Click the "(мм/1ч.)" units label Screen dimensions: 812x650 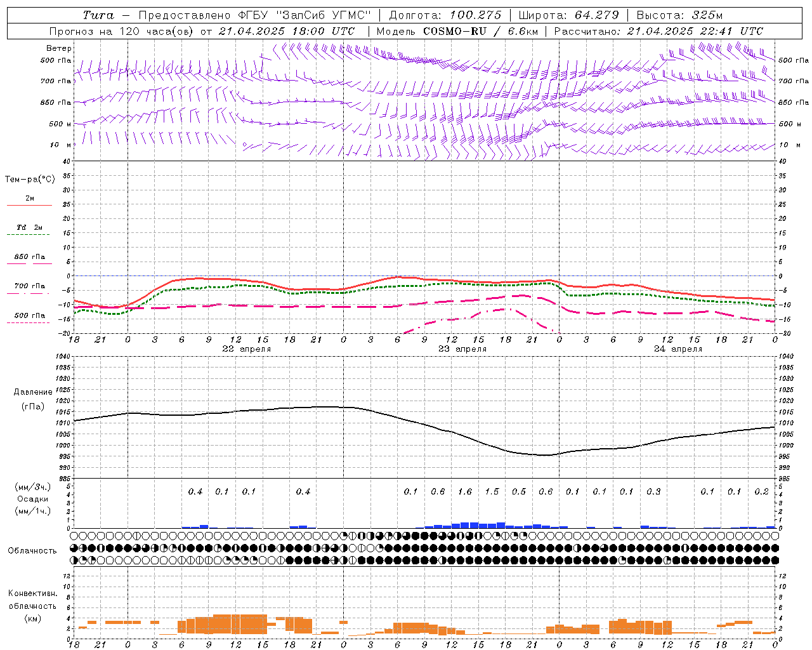pos(32,511)
